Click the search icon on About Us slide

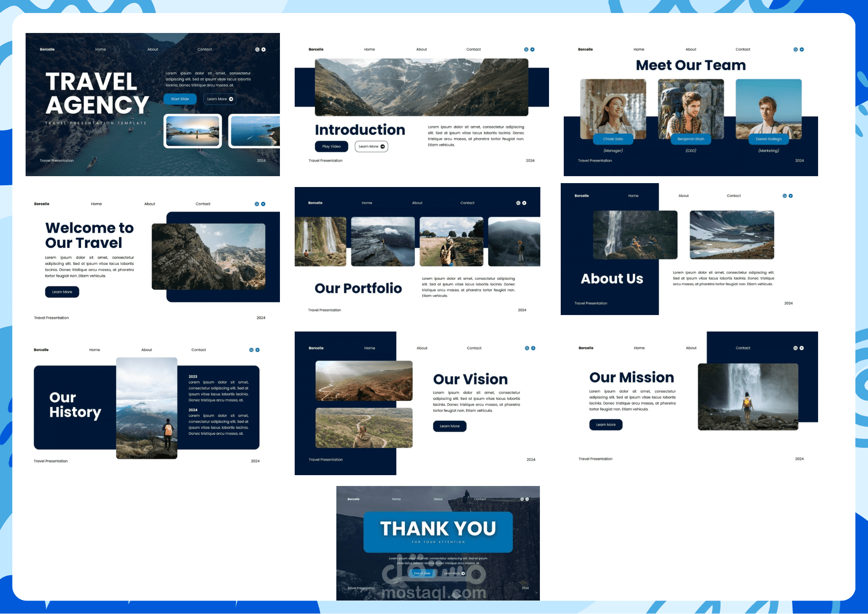(785, 196)
